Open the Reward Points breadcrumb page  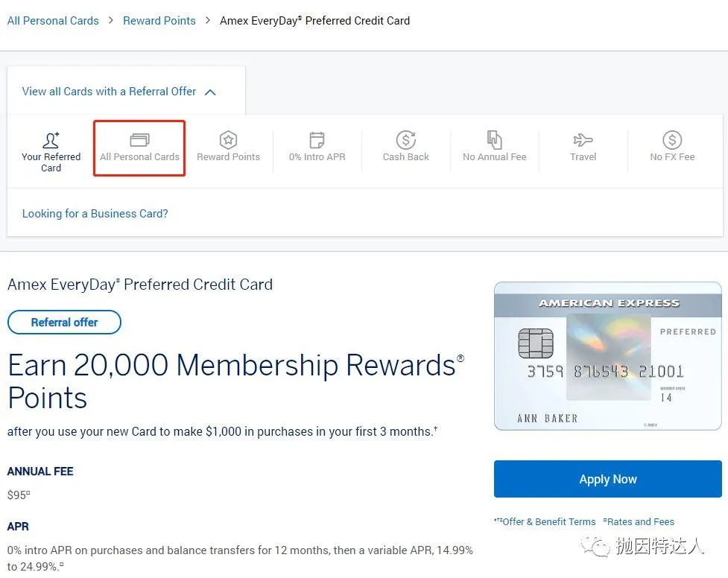tap(159, 20)
